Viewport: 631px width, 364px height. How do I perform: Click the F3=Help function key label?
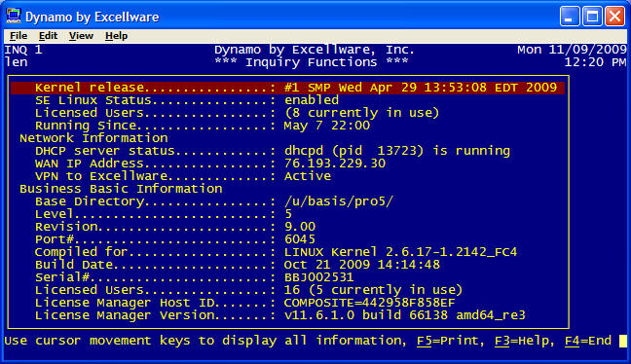click(525, 341)
